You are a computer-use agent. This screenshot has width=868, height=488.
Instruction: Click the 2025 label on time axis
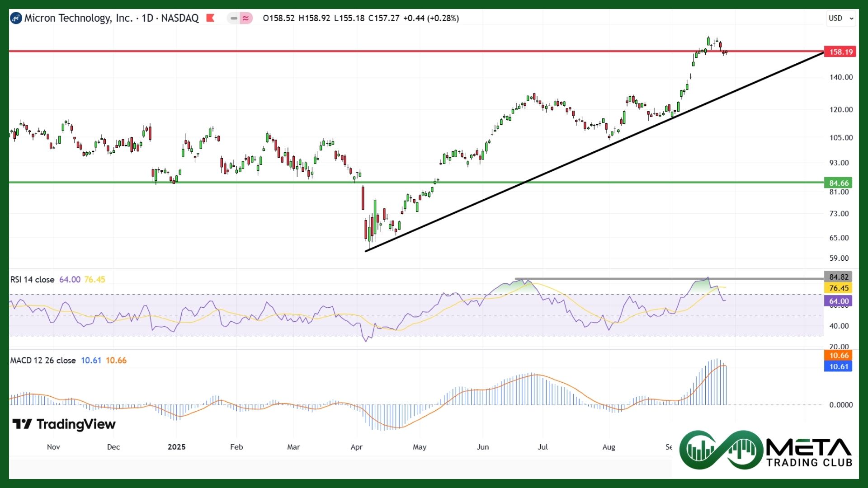point(176,447)
